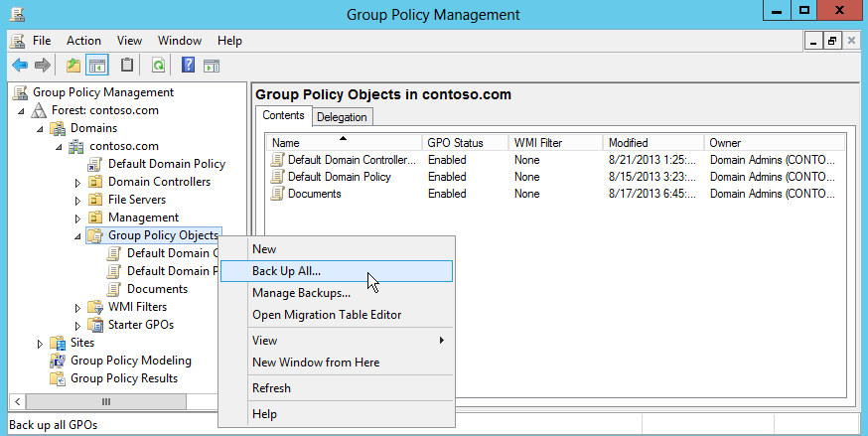This screenshot has width=868, height=436.
Task: Click the scroll icon of Default Domain Controller row
Action: click(277, 160)
